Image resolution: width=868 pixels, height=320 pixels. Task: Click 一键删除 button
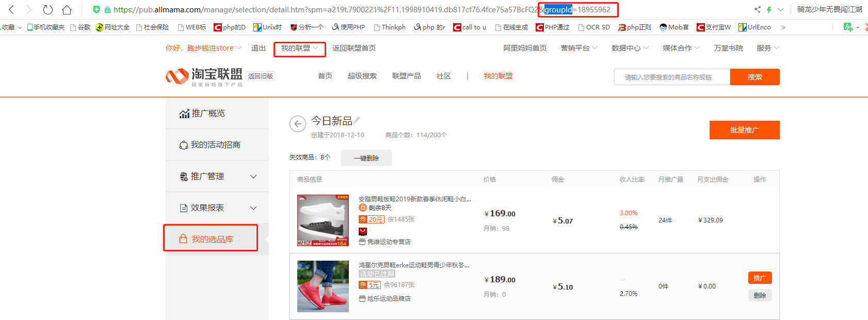pyautogui.click(x=366, y=158)
